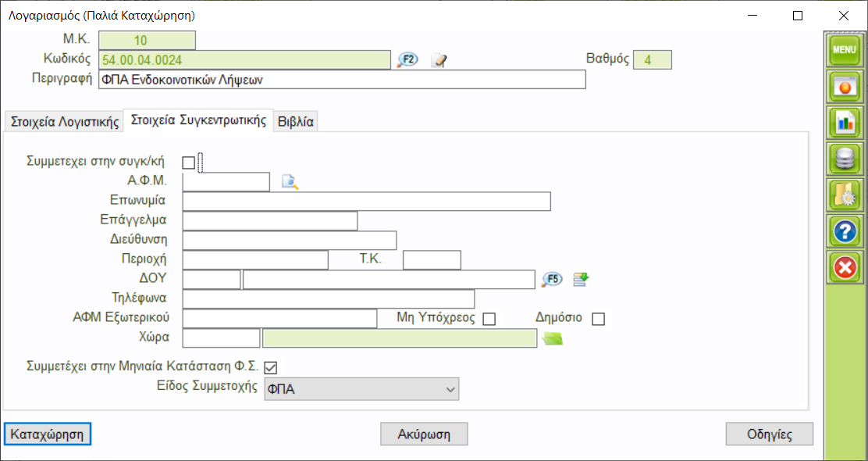Viewport: 868px width, 461px height.
Task: Click the F5 search icon beside ΔΟΥ
Action: coord(552,279)
